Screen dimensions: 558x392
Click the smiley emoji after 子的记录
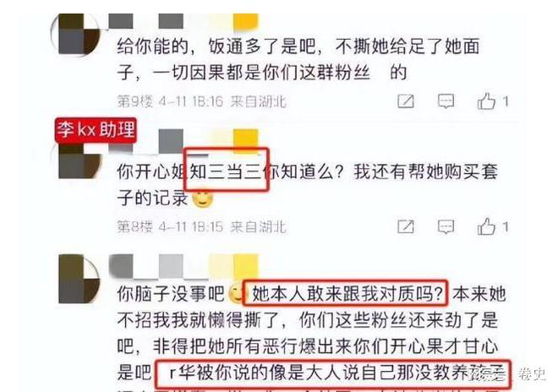(203, 199)
